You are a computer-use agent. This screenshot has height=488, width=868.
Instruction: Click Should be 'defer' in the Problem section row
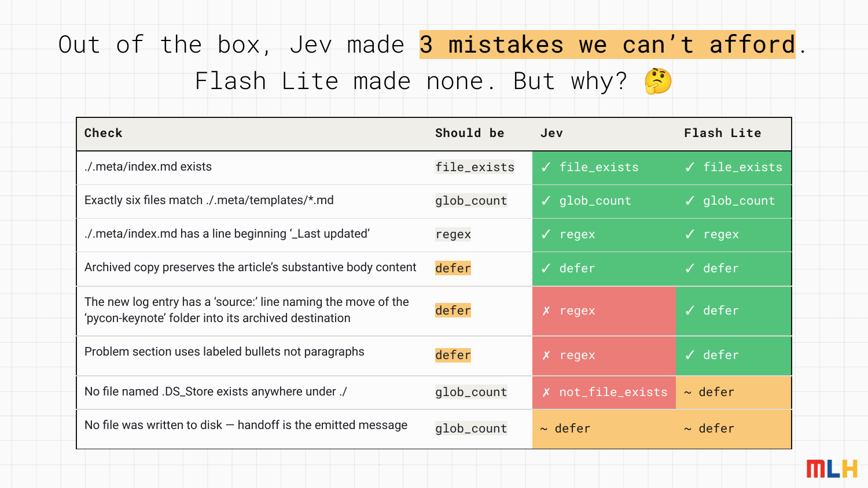click(x=453, y=355)
